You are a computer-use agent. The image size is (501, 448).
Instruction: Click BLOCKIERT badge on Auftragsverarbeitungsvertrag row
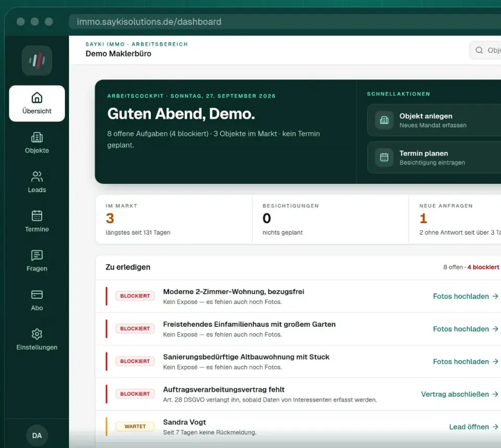click(135, 394)
